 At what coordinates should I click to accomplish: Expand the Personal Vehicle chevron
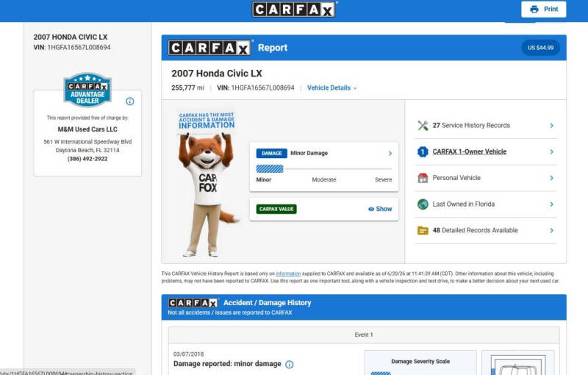pyautogui.click(x=551, y=178)
